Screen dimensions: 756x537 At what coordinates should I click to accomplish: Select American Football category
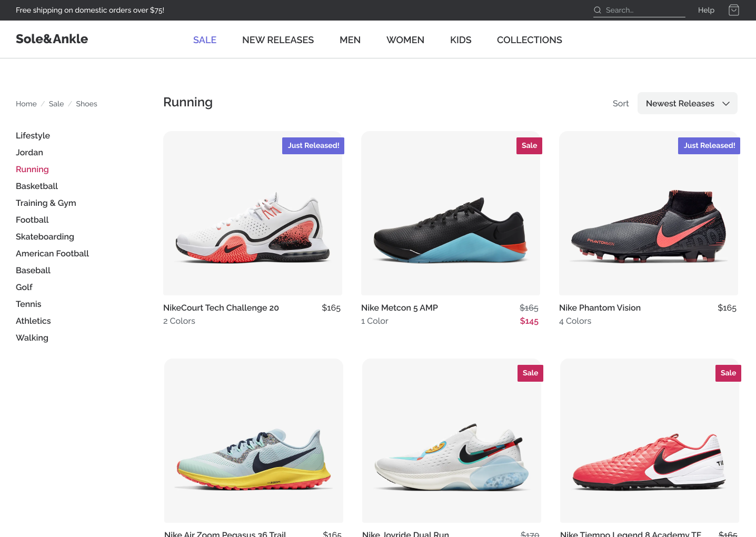pyautogui.click(x=52, y=253)
